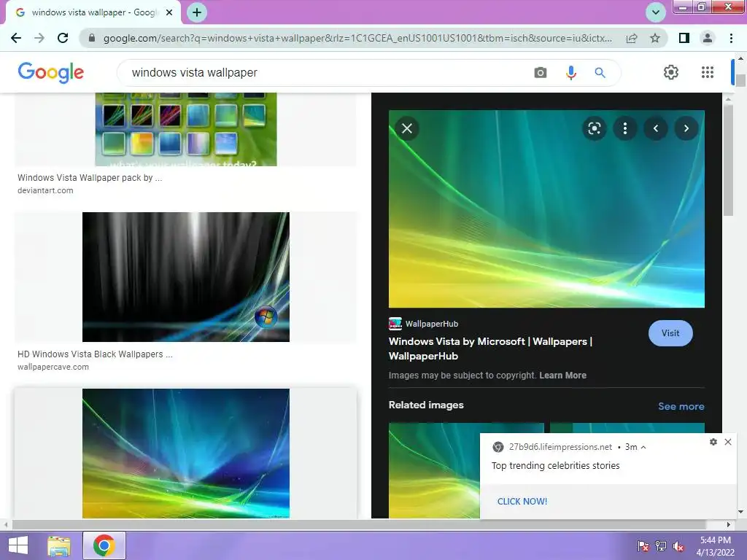Open the Chrome side panel
The height and width of the screenshot is (560, 747).
[x=684, y=38]
